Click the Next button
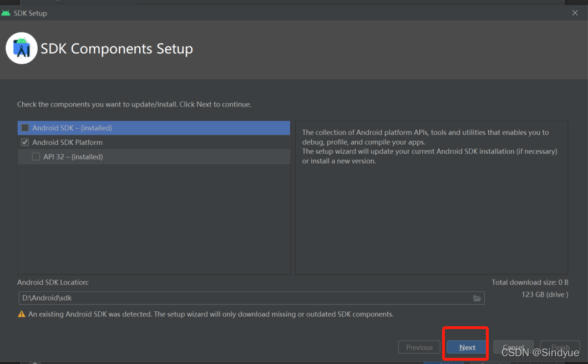 (x=467, y=347)
